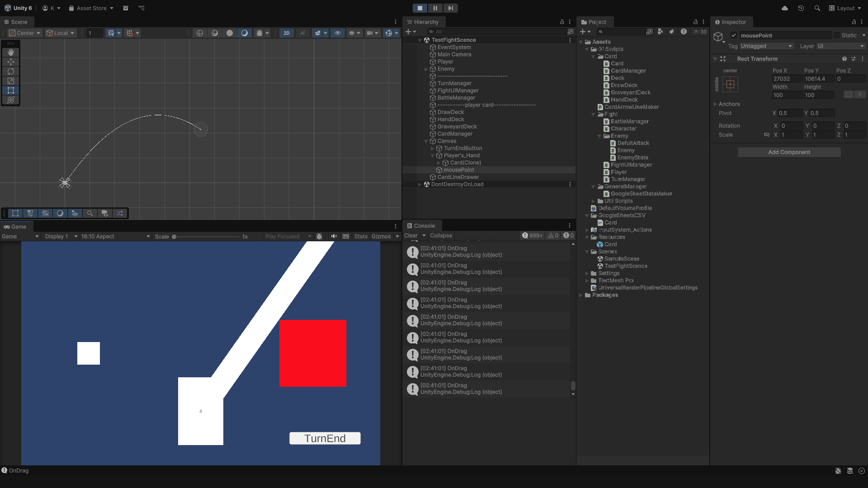Click the Pause playback button

pyautogui.click(x=435, y=8)
